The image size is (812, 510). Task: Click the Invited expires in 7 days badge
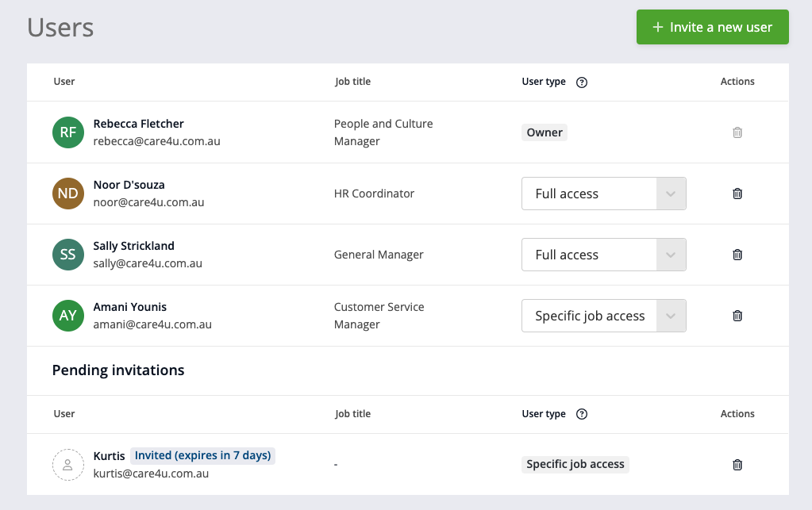click(x=202, y=455)
